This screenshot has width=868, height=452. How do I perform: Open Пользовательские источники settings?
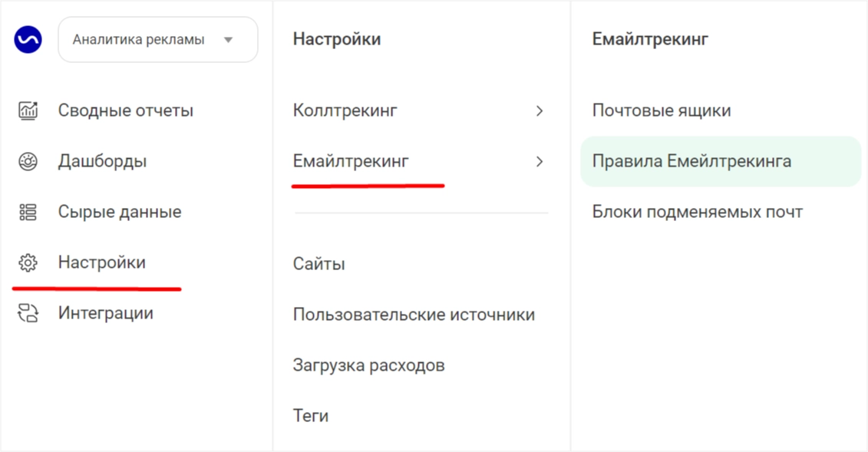click(414, 314)
